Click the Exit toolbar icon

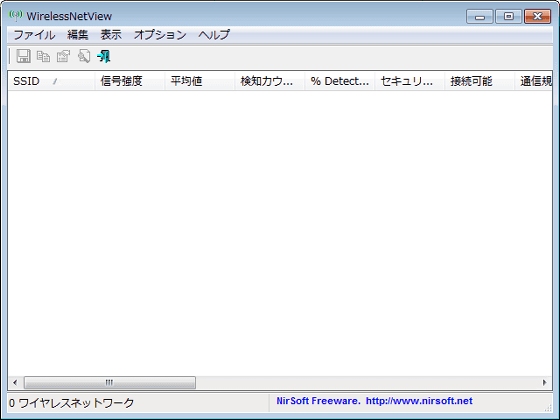104,56
